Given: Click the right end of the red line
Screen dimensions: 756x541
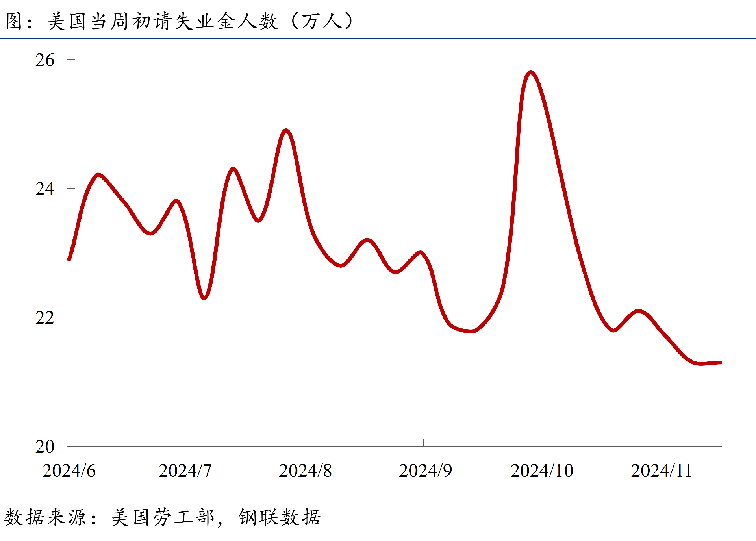Looking at the screenshot, I should click(x=720, y=362).
